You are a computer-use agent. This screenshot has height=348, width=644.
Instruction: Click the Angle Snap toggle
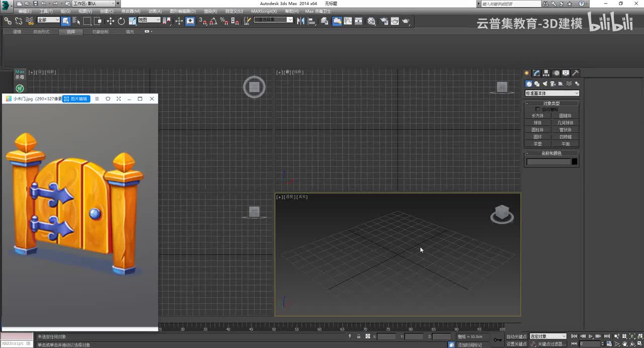[x=213, y=21]
